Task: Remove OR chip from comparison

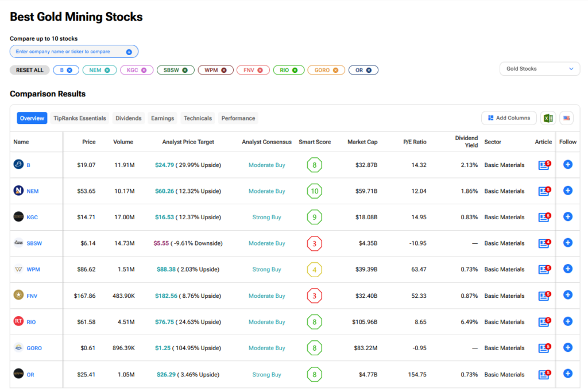Action: tap(369, 70)
